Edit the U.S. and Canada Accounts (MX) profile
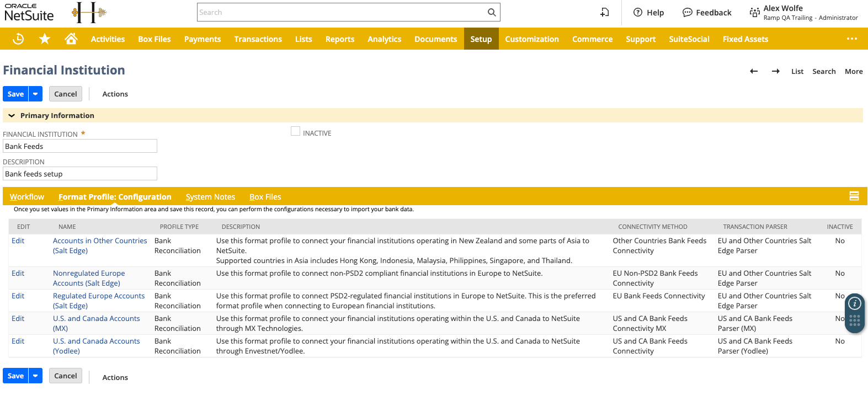868x396 pixels. click(x=18, y=318)
